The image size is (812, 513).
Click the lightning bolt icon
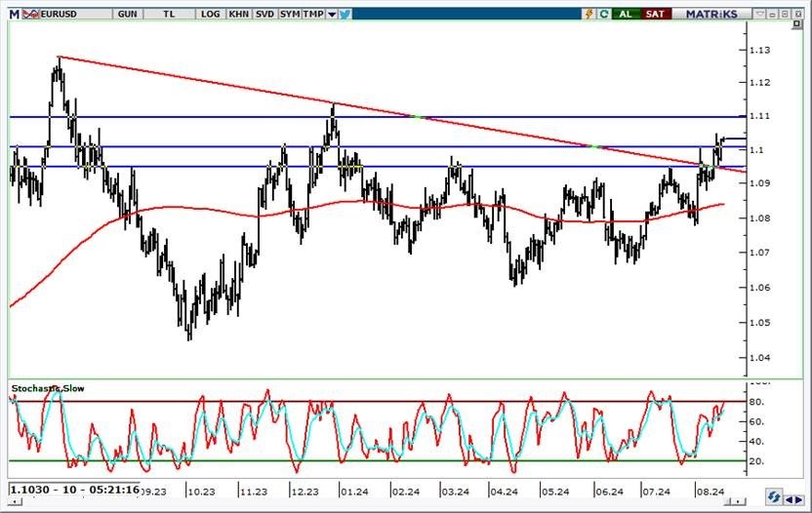coord(589,14)
